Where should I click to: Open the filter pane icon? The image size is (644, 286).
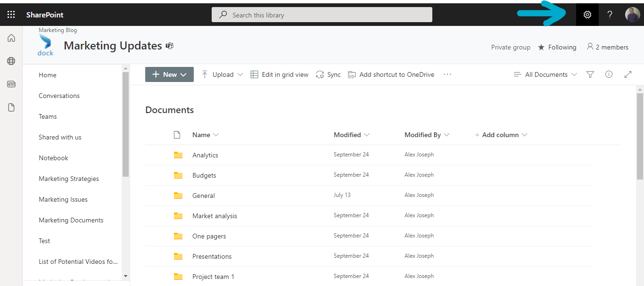pyautogui.click(x=590, y=74)
